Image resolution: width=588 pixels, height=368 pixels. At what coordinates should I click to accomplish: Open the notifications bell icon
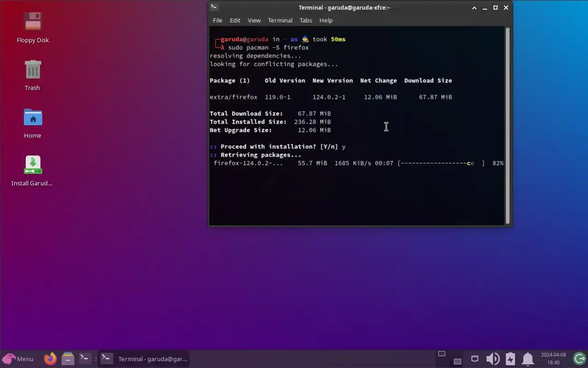click(528, 359)
